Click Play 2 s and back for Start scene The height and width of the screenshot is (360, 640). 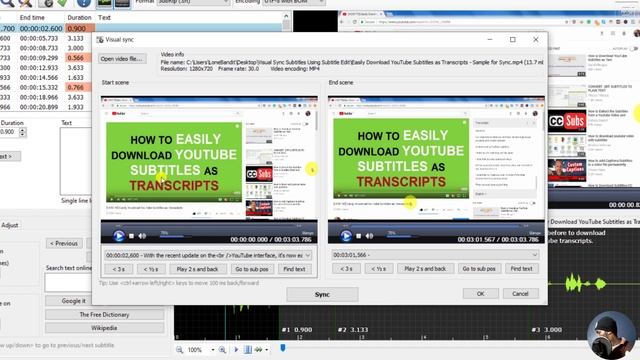[x=198, y=269]
